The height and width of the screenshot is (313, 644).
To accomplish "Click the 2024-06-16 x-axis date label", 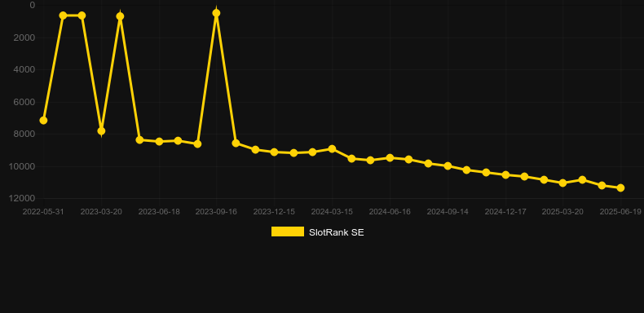I will [x=390, y=212].
